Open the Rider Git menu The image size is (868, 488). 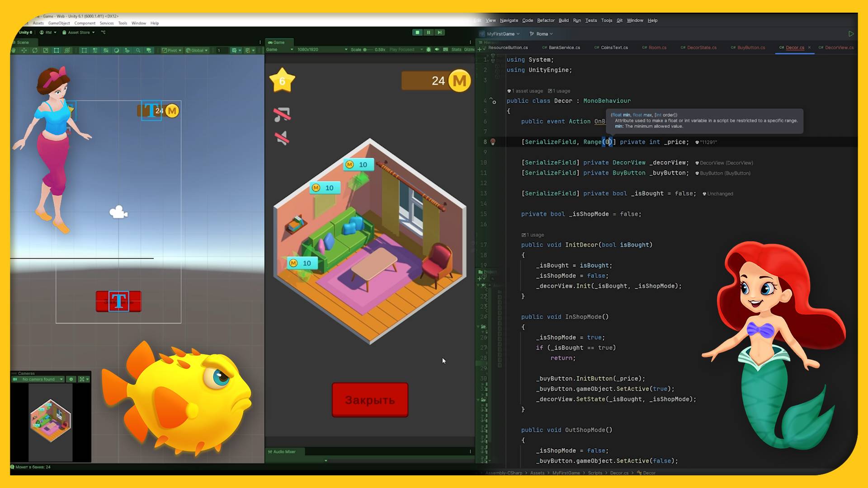[619, 20]
